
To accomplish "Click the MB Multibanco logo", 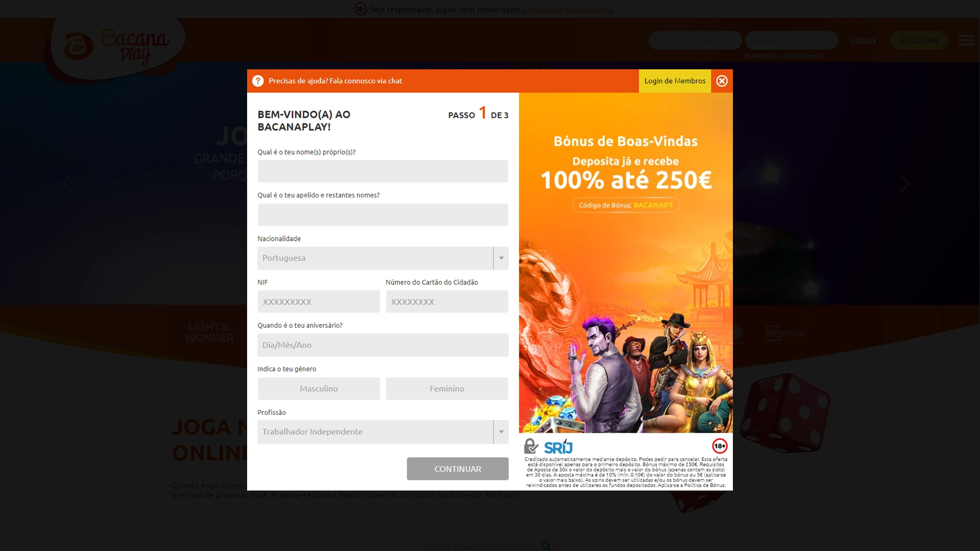I will (785, 333).
